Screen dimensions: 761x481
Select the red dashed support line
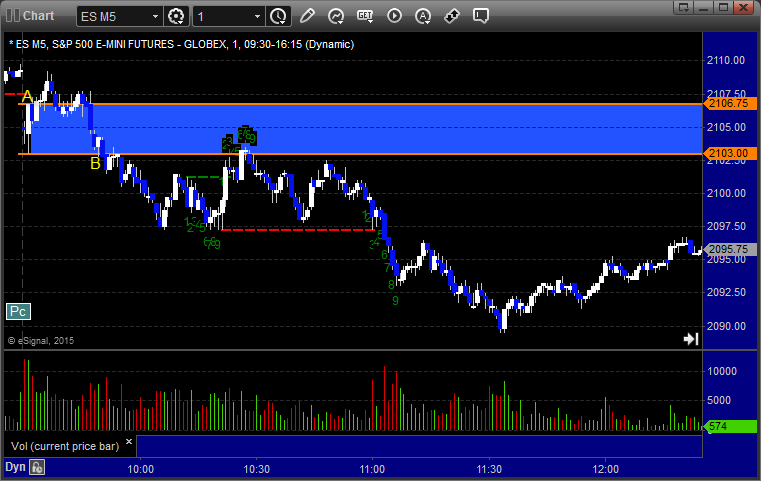[x=298, y=230]
